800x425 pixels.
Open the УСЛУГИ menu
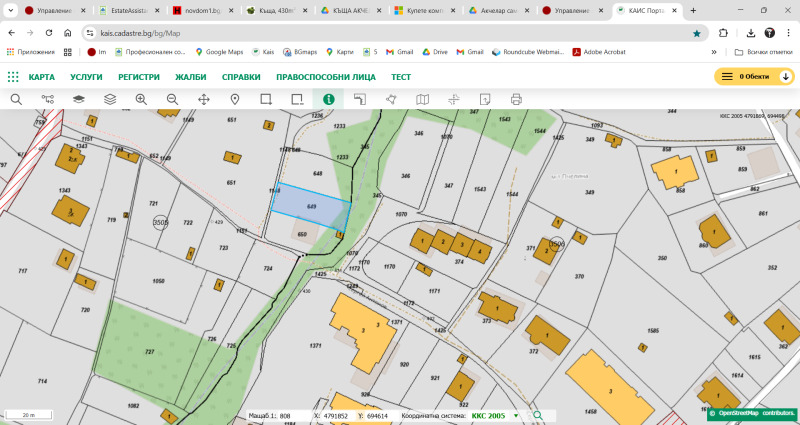click(86, 77)
